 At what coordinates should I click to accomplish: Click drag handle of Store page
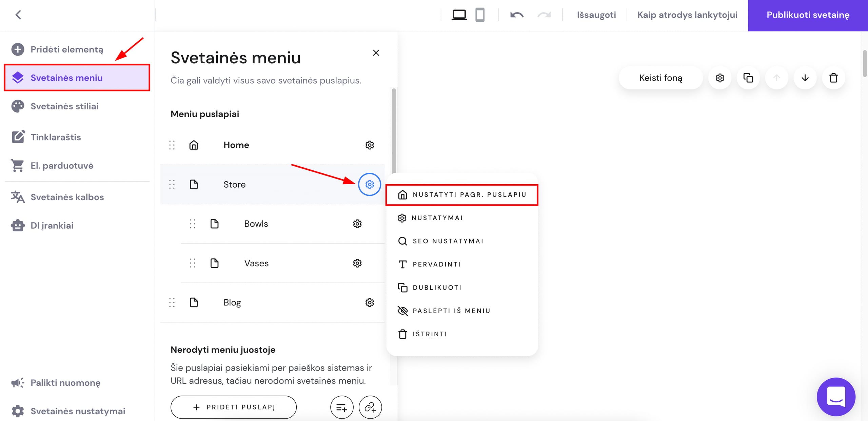click(172, 184)
